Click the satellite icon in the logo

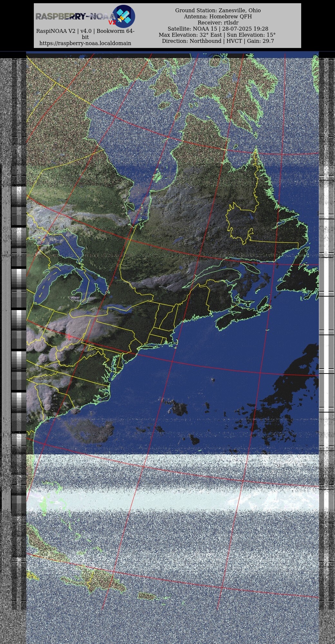(x=124, y=16)
